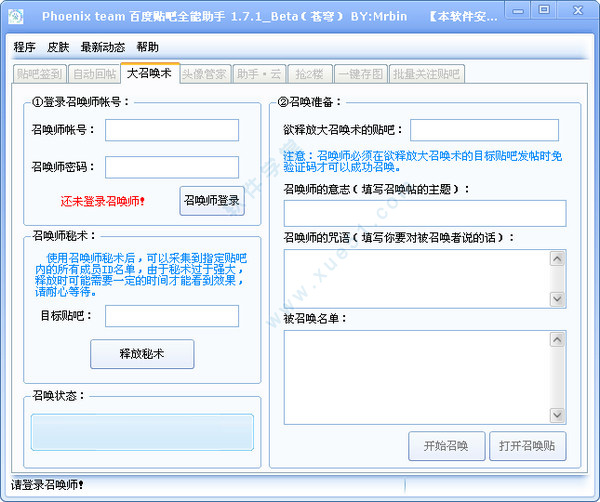The height and width of the screenshot is (502, 600).
Task: Minimize the Phoenix team window
Action: point(518,11)
